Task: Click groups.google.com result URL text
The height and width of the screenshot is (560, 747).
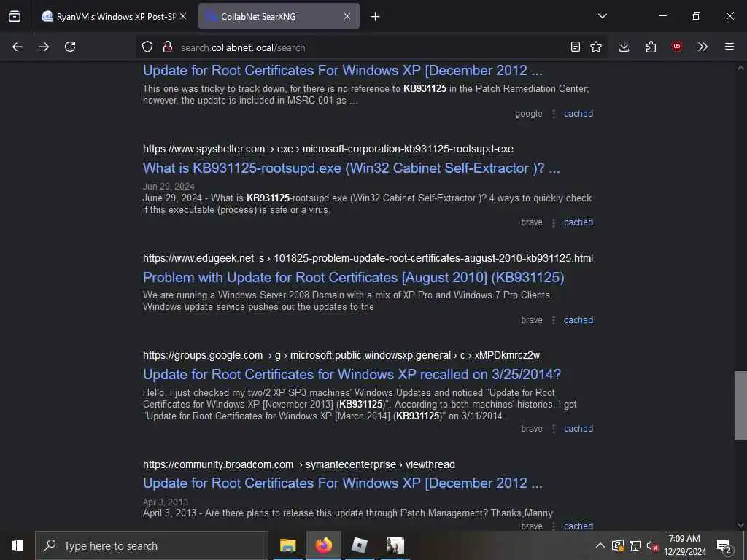Action: pyautogui.click(x=341, y=356)
